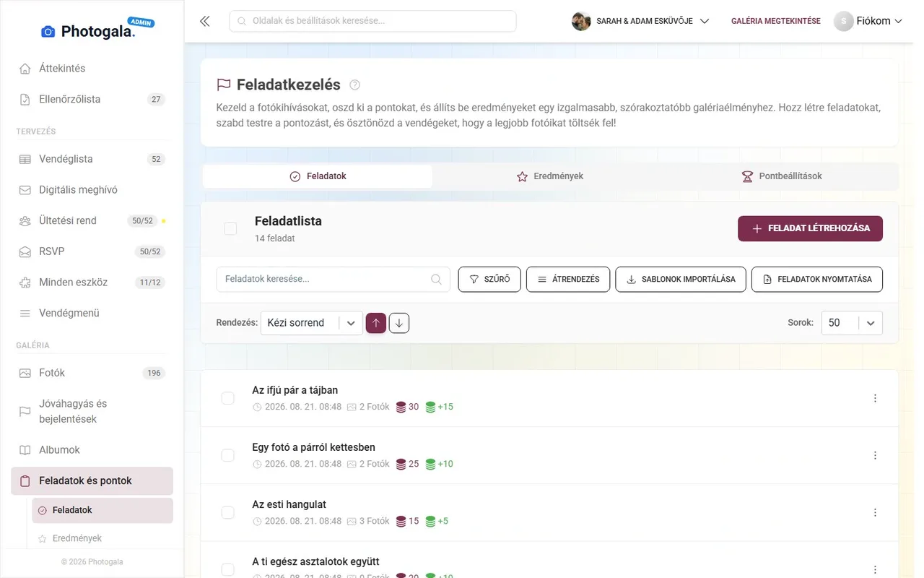This screenshot has height=578, width=924.
Task: Click the Digitális meghívó envelope icon
Action: coord(25,190)
